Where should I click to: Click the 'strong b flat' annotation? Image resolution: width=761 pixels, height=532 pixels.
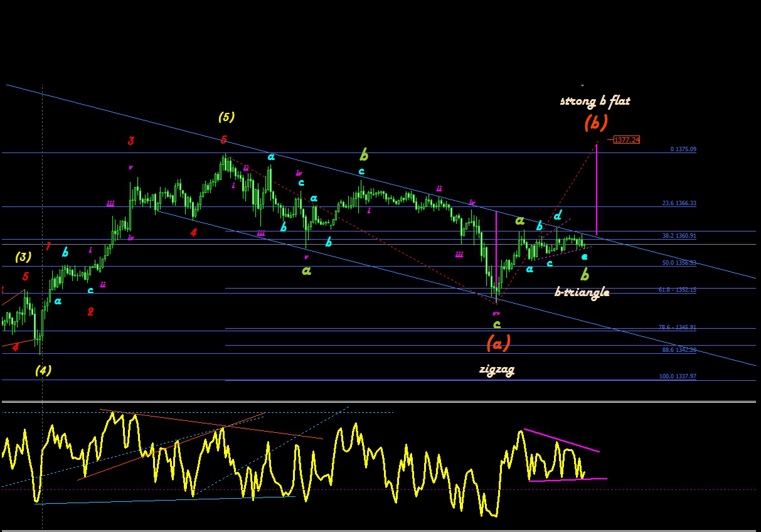tap(595, 100)
